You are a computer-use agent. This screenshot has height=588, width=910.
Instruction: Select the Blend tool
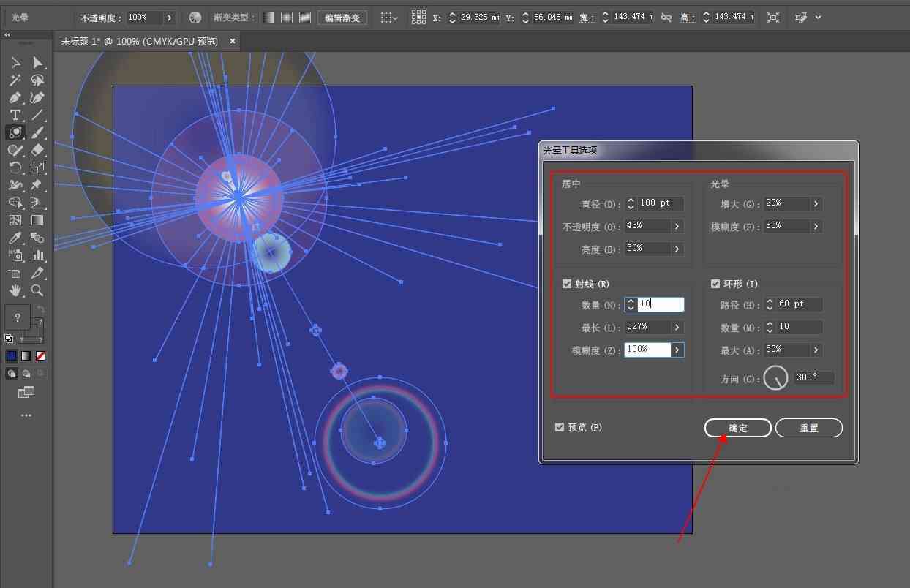coord(37,238)
